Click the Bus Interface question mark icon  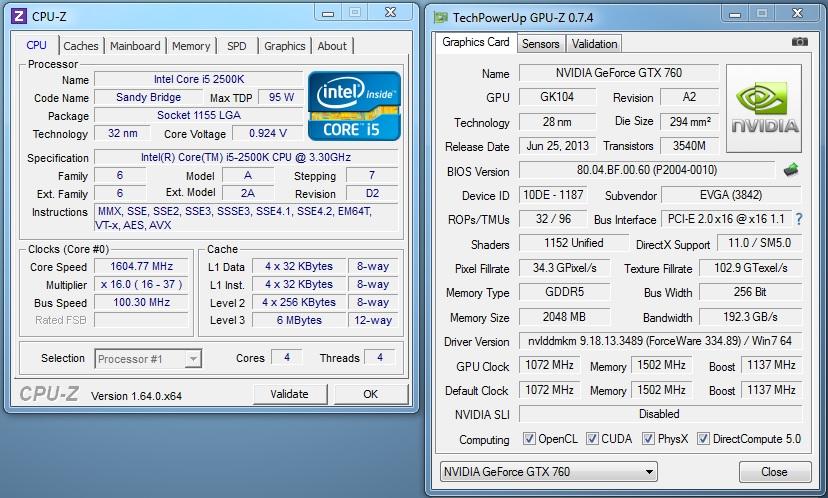(x=799, y=219)
